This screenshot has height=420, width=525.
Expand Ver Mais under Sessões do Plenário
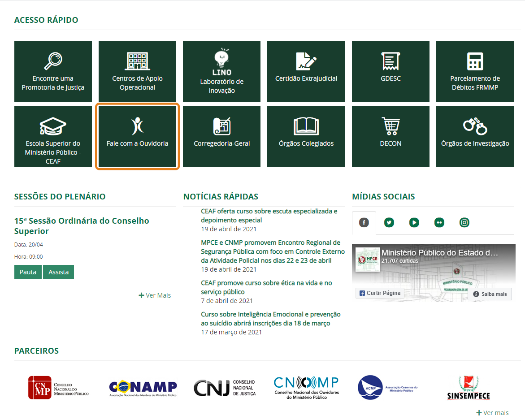155,295
